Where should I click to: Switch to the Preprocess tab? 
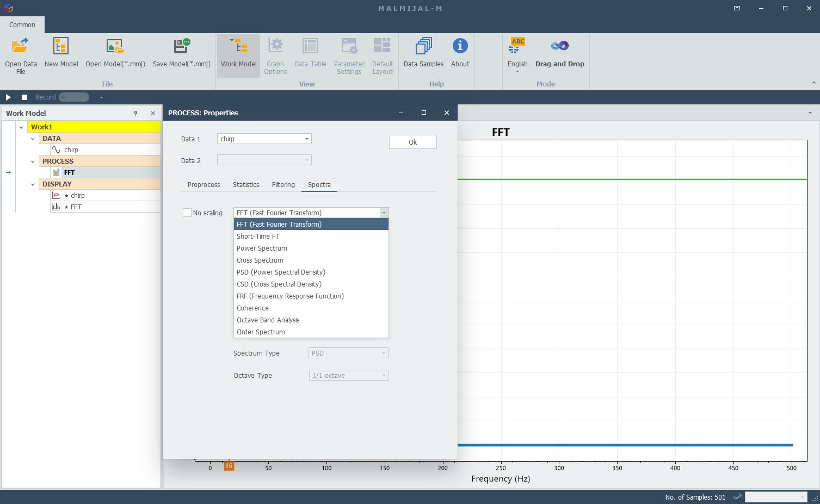tap(204, 185)
